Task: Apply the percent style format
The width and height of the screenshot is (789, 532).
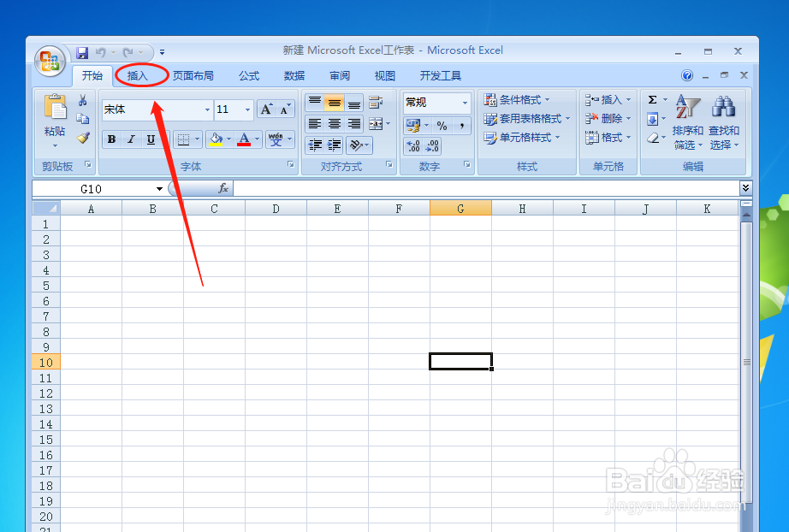Action: coord(442,125)
